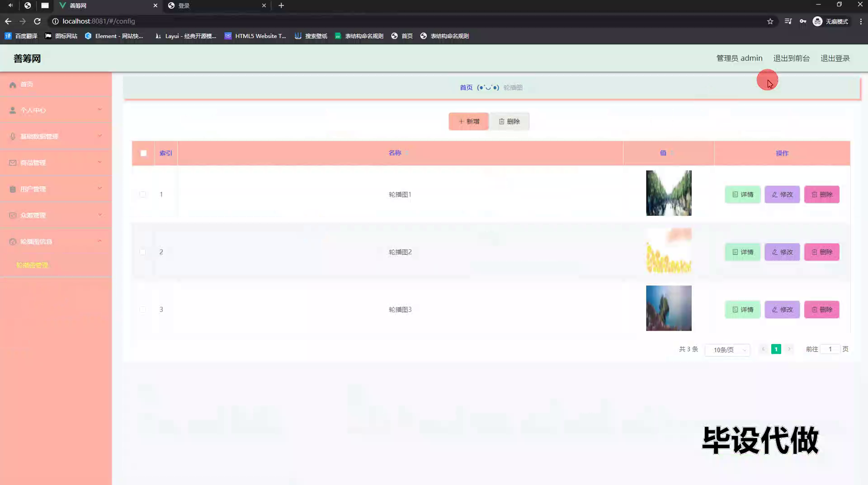Click 修改 for 轮播图1

(x=782, y=195)
